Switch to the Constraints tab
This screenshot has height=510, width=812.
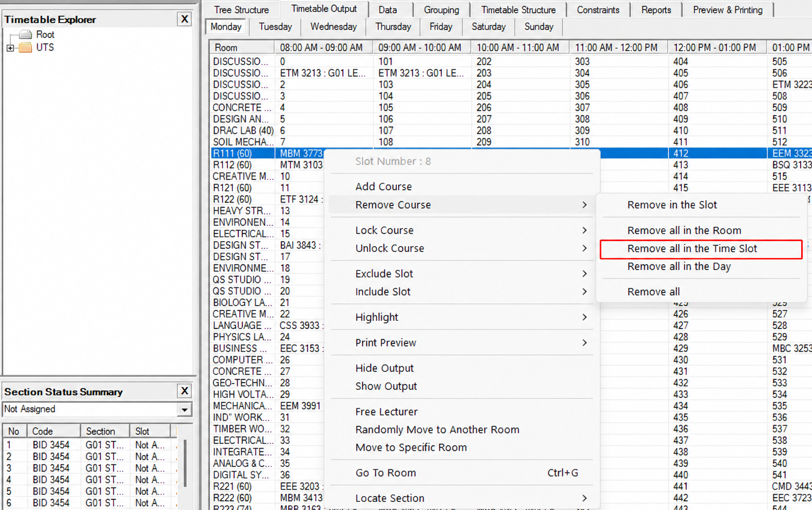(598, 10)
